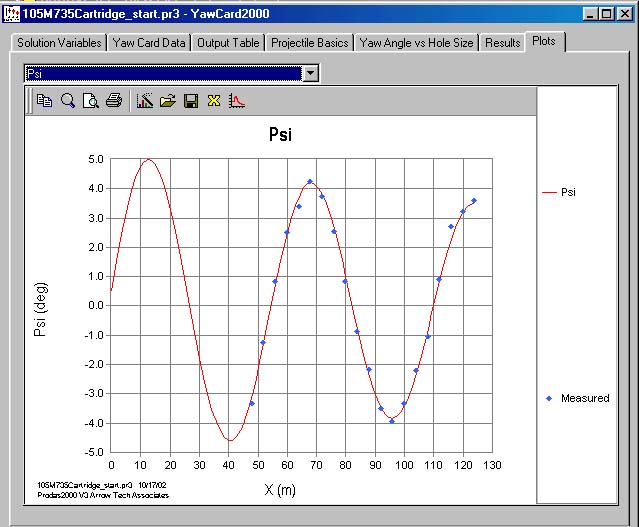The width and height of the screenshot is (639, 527).
Task: Click the application icon in title bar
Action: pos(13,12)
